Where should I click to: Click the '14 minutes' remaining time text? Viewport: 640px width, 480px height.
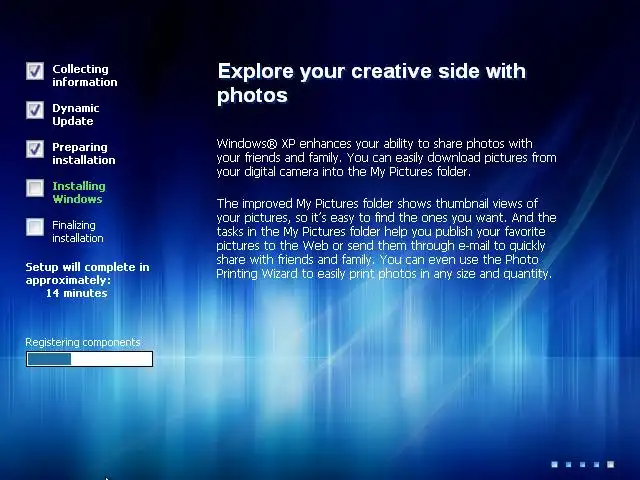(x=76, y=293)
